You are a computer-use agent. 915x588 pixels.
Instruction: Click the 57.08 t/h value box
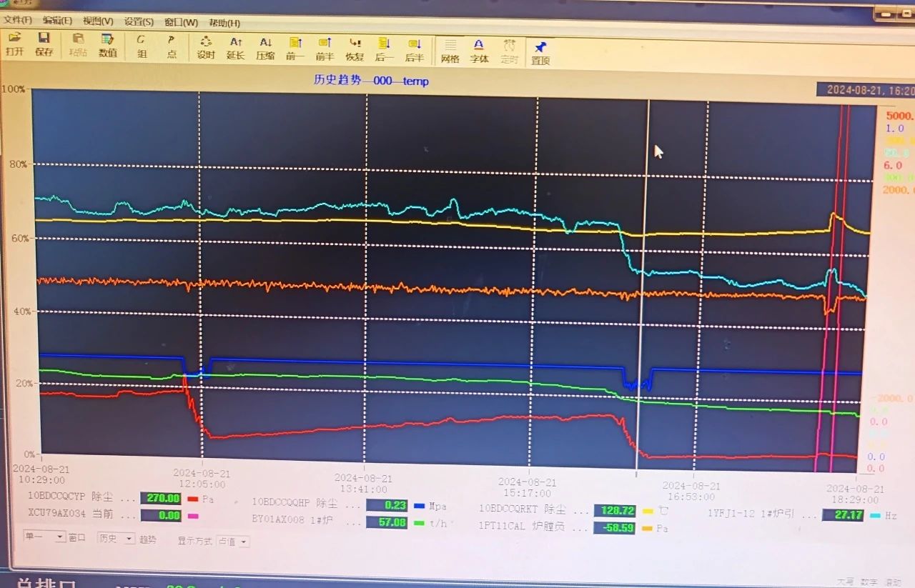click(x=387, y=522)
